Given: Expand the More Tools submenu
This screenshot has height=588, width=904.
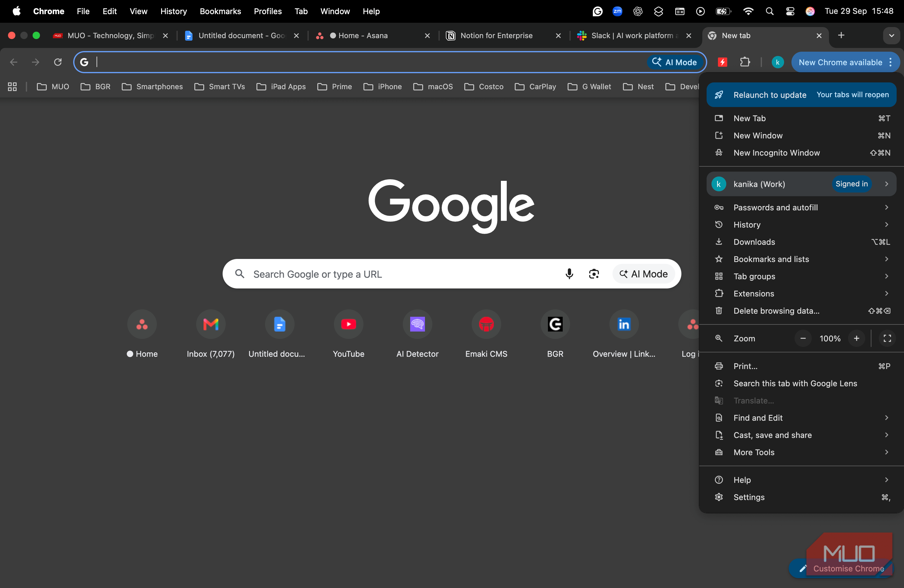Looking at the screenshot, I should pyautogui.click(x=801, y=452).
